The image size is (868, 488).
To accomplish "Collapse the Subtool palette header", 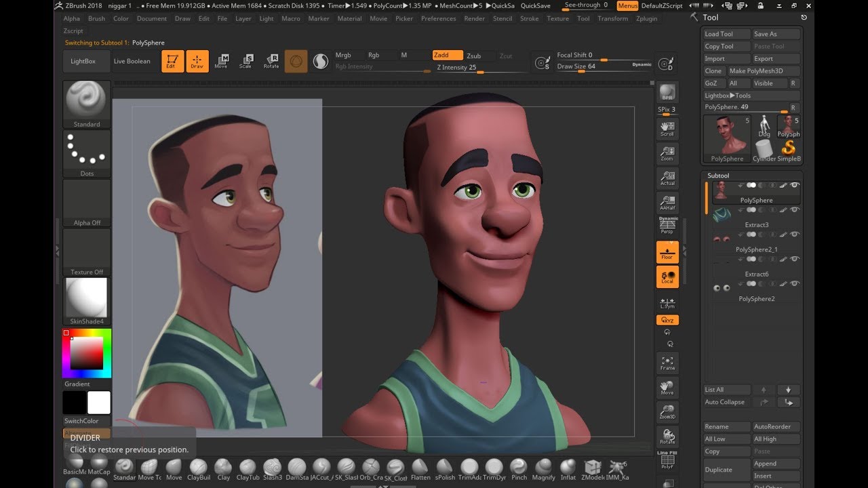I will [718, 176].
